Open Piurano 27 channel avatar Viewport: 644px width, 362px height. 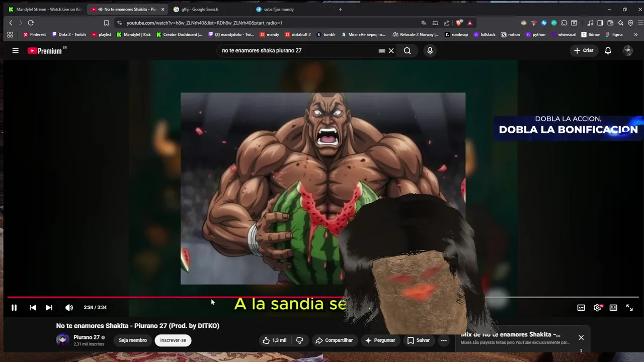coord(62,340)
